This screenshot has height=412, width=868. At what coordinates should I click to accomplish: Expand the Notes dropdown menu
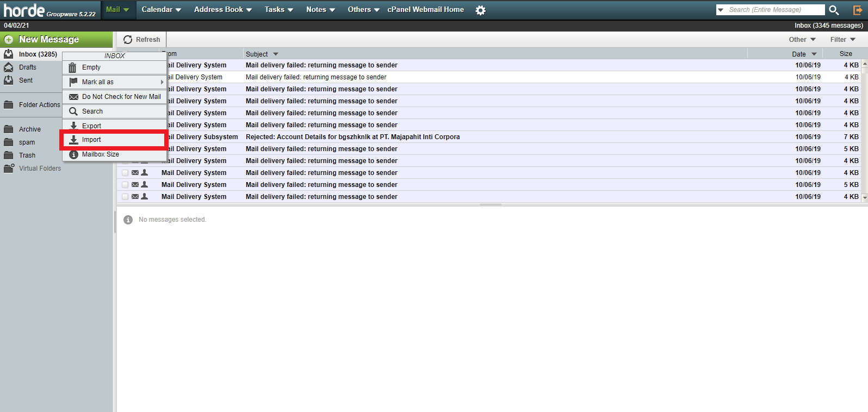point(320,10)
